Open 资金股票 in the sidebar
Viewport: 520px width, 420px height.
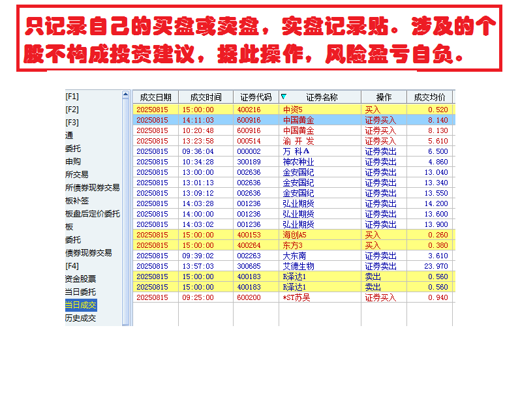coord(81,279)
